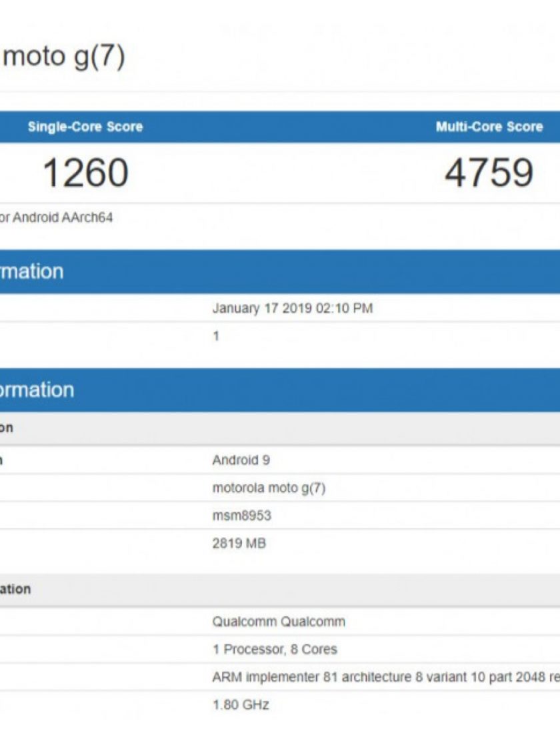Click the motorola moto g(7) model link

click(x=269, y=488)
